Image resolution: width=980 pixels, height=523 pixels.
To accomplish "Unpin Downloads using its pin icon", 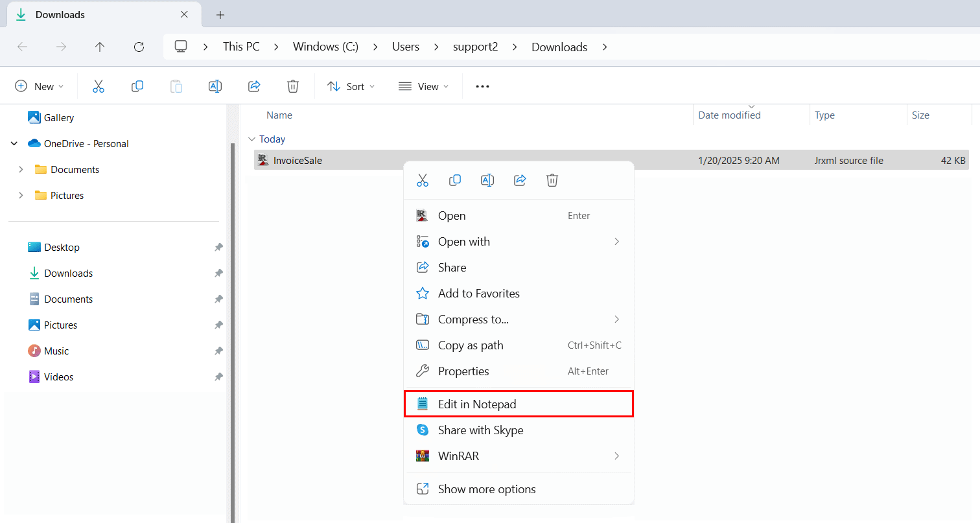I will point(219,273).
